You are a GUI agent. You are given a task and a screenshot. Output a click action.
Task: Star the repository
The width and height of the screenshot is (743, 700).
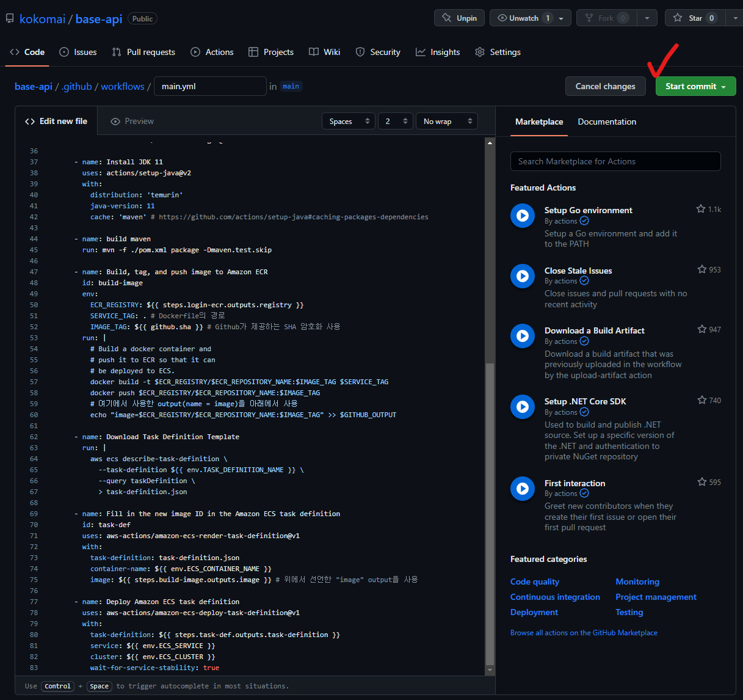695,18
